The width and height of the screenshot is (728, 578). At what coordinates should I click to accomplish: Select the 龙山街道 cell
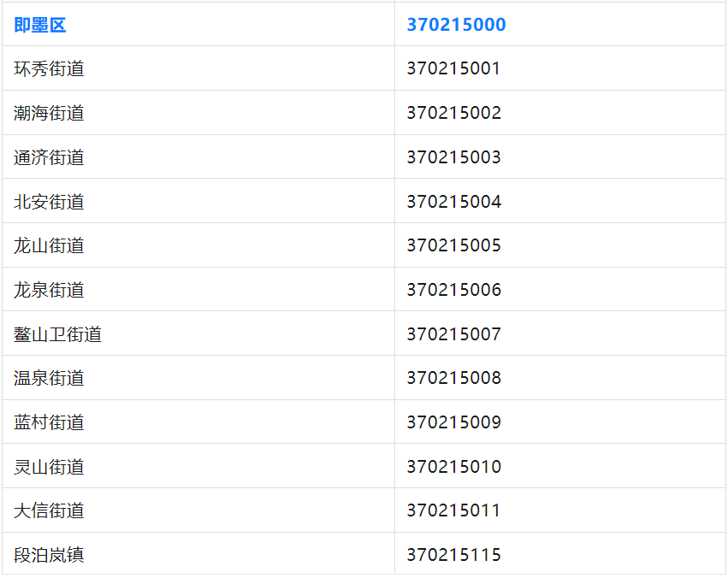tap(50, 246)
